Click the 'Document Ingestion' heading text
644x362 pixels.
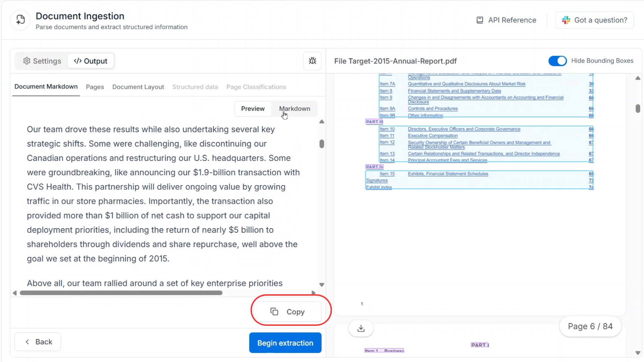80,16
